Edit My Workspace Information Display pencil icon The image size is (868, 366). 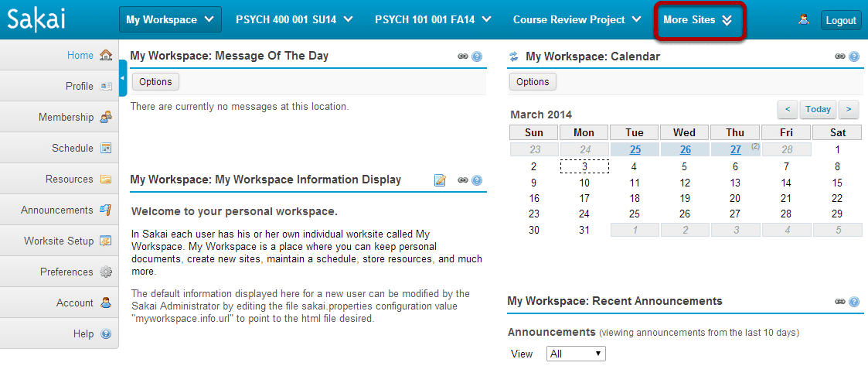coord(440,180)
